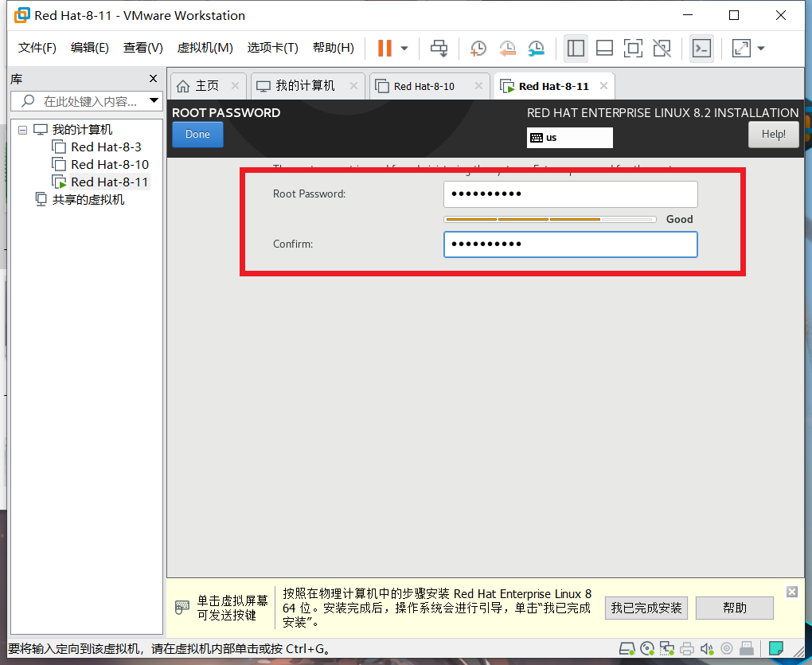Toggle the library sidebar view icon
812x665 pixels.
point(576,48)
